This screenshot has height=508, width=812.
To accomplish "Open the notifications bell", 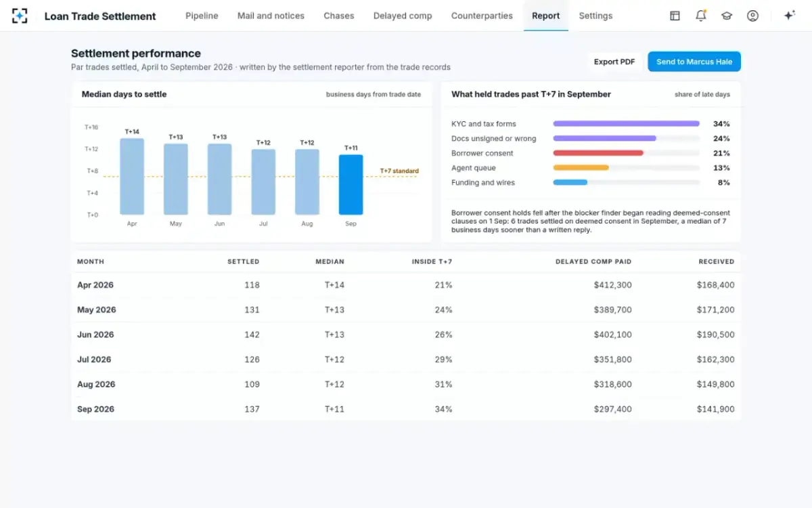I will tap(701, 16).
